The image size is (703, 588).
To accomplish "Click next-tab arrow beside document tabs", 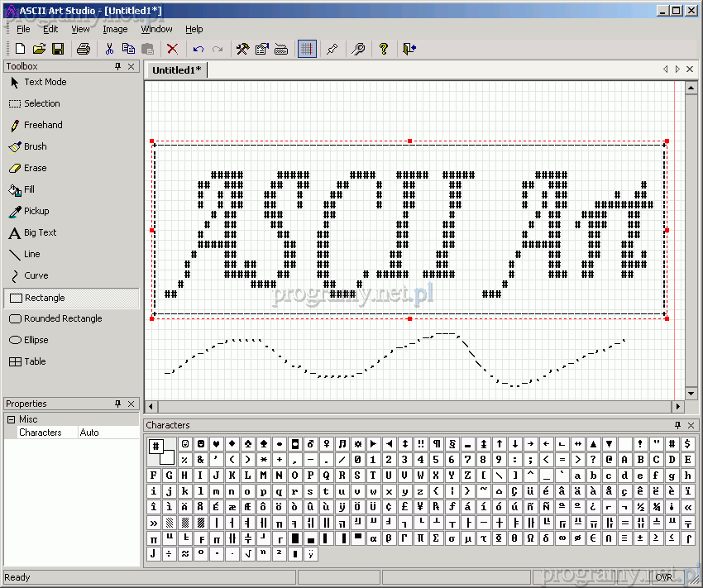I will click(677, 69).
